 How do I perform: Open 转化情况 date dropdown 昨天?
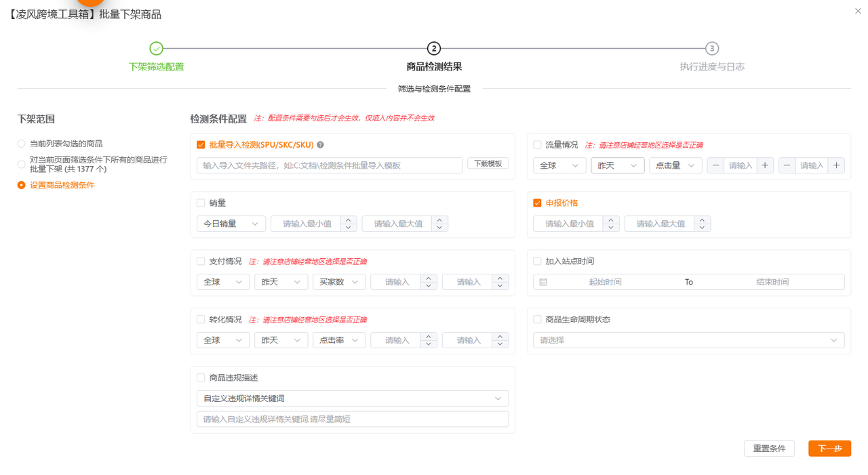click(x=281, y=340)
